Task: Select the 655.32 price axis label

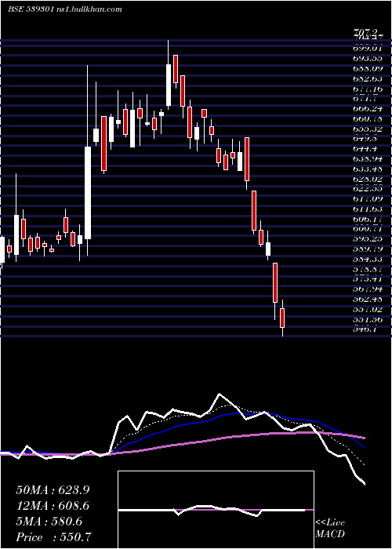Action: pos(368,129)
